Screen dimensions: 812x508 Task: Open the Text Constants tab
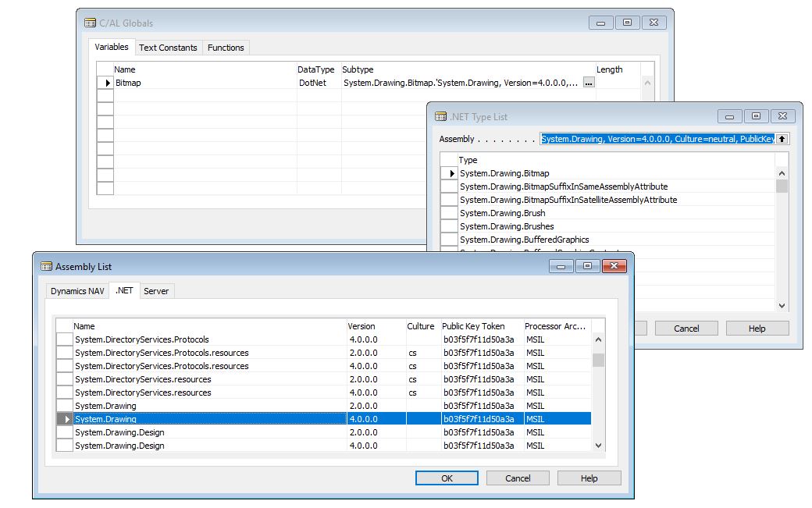(x=168, y=48)
